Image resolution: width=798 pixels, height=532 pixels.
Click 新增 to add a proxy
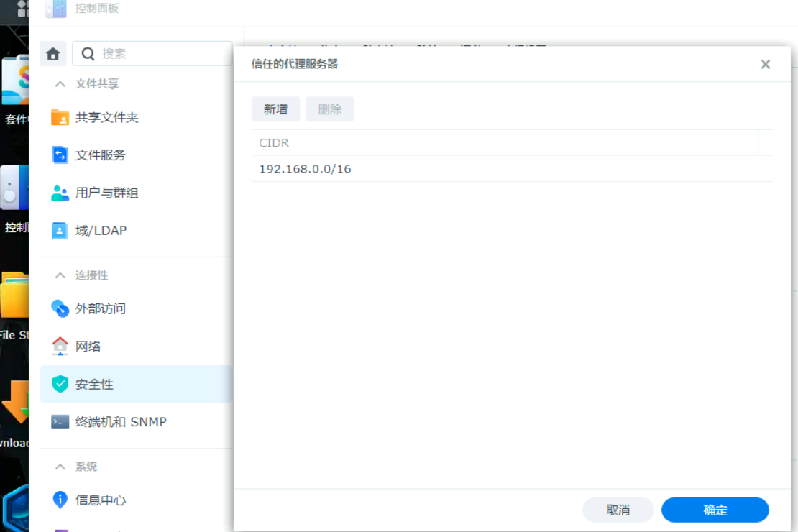point(275,109)
